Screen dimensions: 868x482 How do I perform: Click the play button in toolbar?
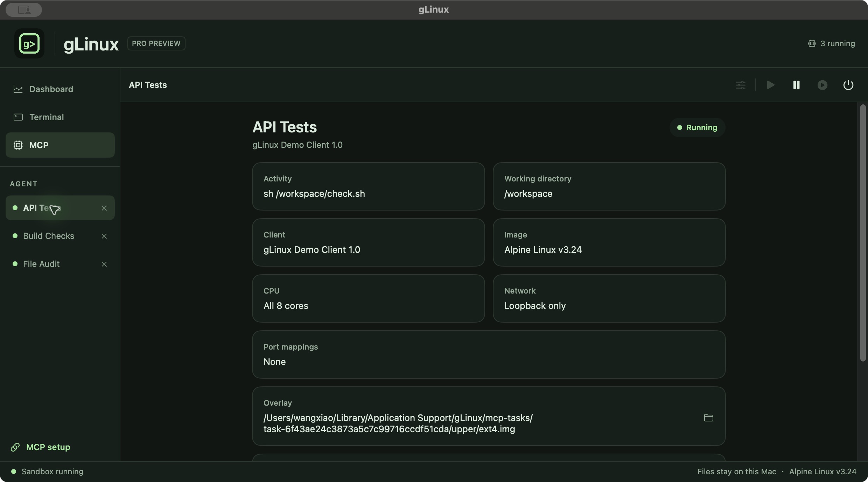coord(771,85)
